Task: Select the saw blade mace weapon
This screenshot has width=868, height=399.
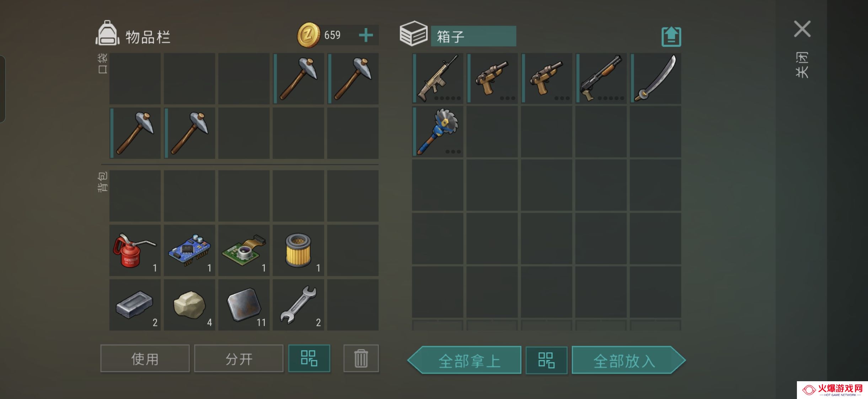Action: [438, 132]
